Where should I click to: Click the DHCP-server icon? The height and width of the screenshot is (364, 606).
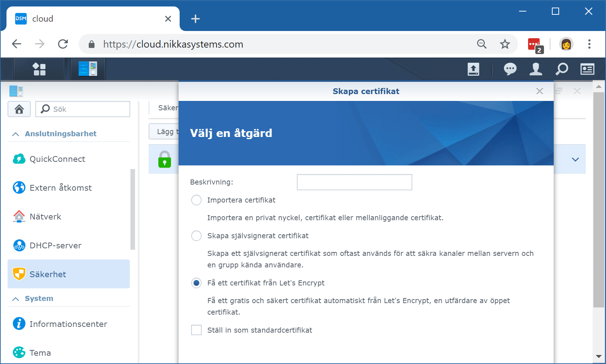[x=19, y=245]
